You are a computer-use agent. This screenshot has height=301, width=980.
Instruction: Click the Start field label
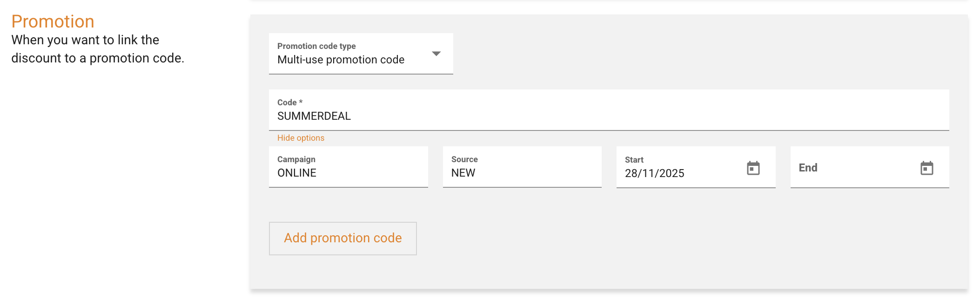click(634, 160)
